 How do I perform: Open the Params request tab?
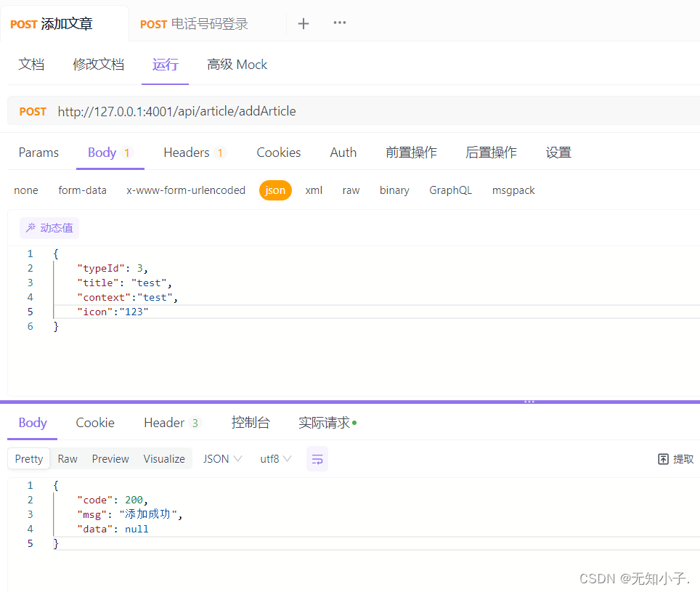pos(38,153)
